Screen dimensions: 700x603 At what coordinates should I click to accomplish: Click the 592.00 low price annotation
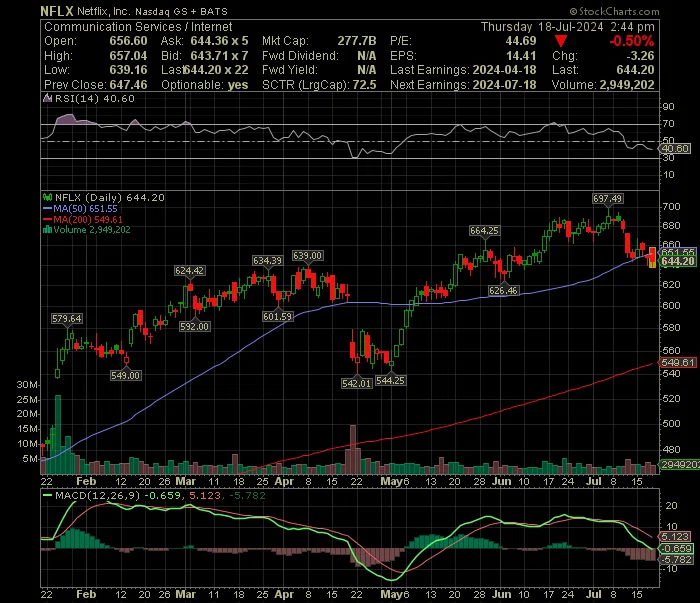pyautogui.click(x=195, y=327)
